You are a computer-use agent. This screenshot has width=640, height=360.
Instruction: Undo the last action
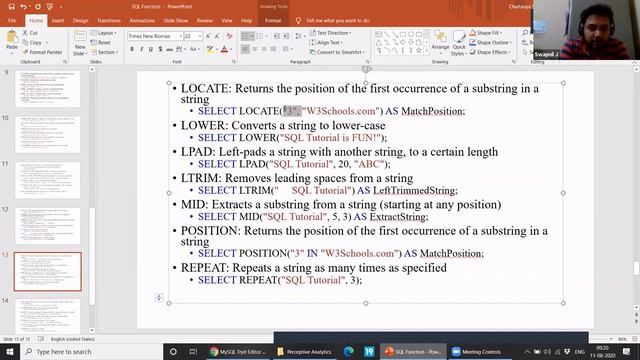point(24,7)
